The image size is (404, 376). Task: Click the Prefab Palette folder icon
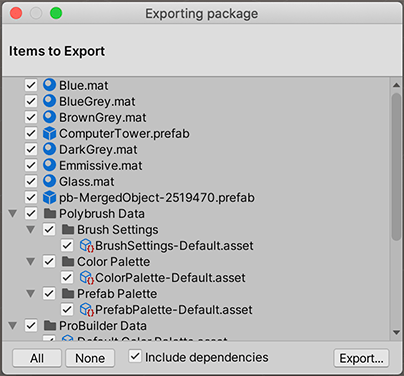(68, 293)
